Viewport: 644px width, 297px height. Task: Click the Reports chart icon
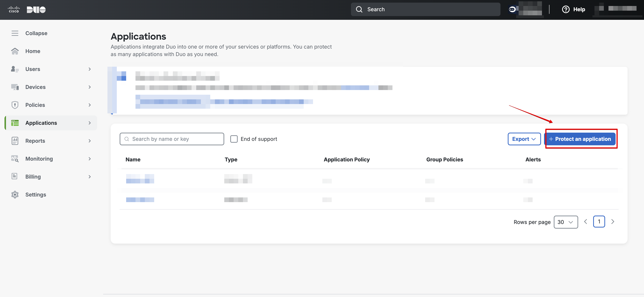click(15, 141)
